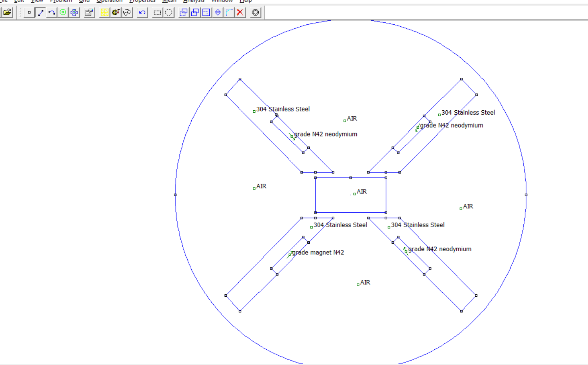Image resolution: width=588 pixels, height=365 pixels.
Task: Click 'grade N42 neodymium' label in lower-right magnet
Action: coord(439,249)
